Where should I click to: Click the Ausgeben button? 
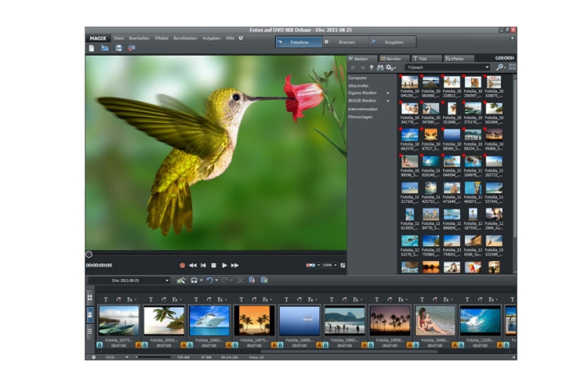(x=393, y=41)
